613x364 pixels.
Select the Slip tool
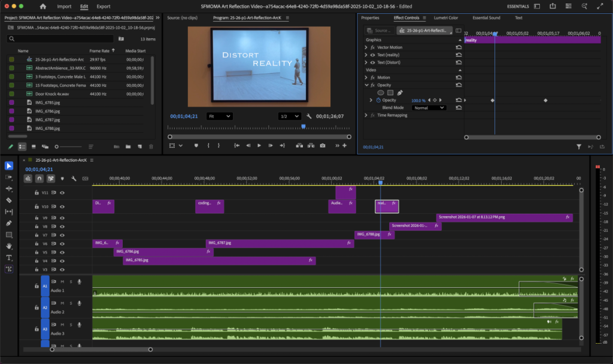[x=8, y=211]
